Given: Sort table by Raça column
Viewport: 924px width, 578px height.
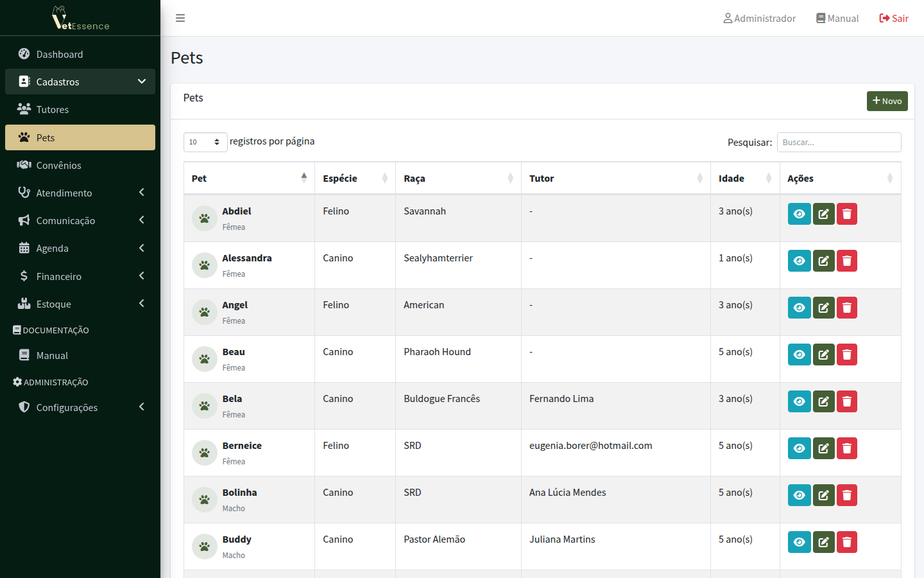Looking at the screenshot, I should click(x=459, y=178).
